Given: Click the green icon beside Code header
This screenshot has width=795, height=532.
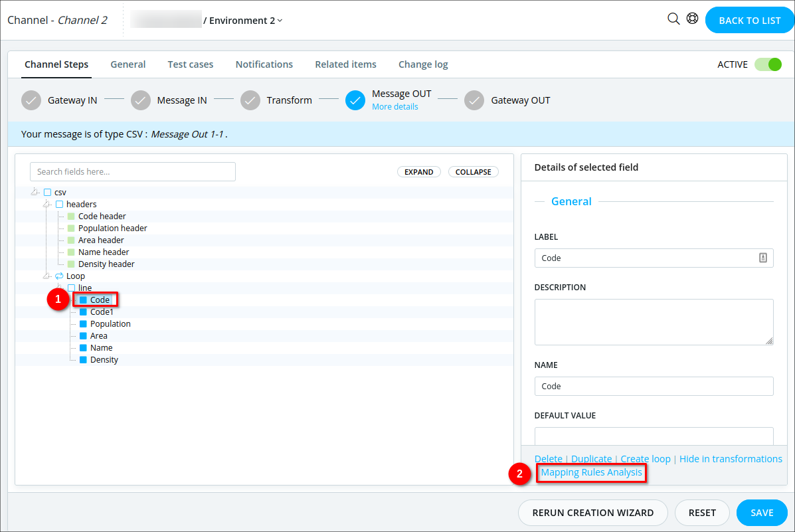Looking at the screenshot, I should 71,217.
